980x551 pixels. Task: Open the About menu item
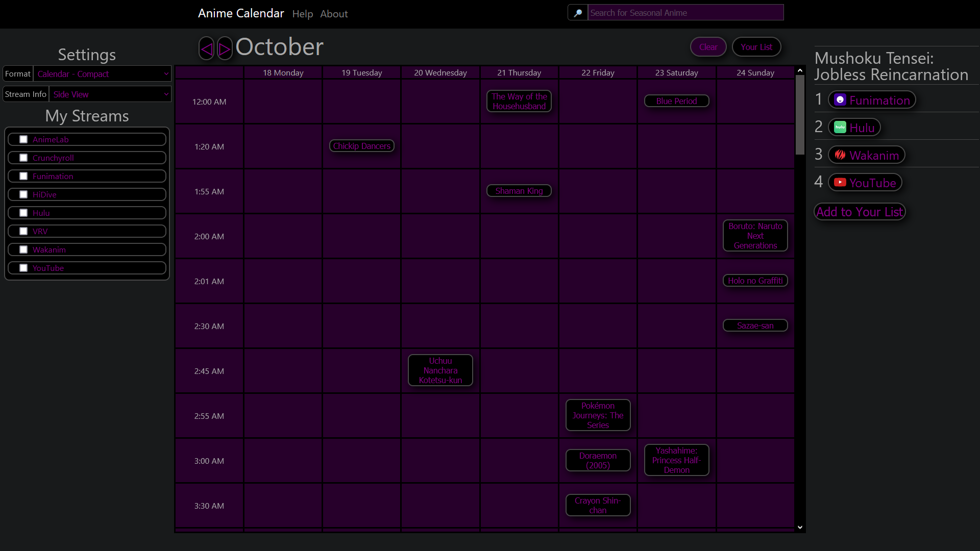[334, 14]
